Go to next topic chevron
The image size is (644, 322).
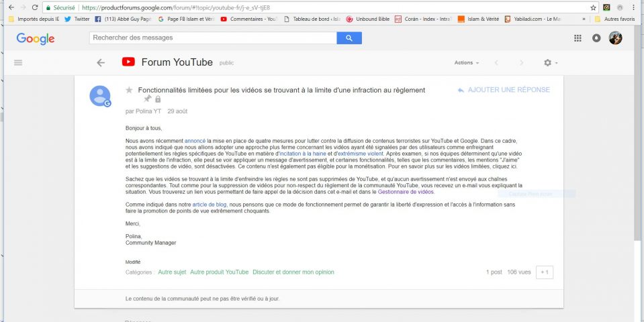coord(522,63)
